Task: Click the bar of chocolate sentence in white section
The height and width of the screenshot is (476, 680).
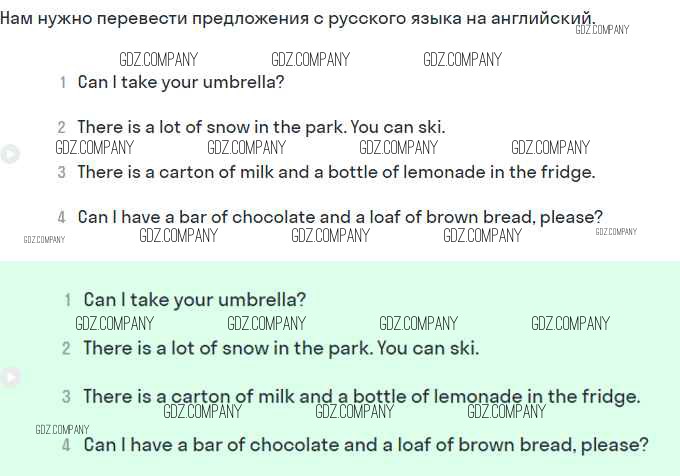Action: pyautogui.click(x=340, y=217)
